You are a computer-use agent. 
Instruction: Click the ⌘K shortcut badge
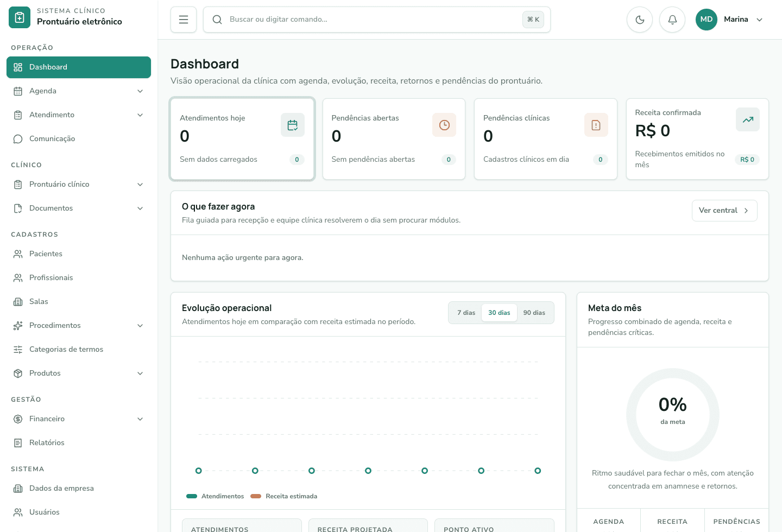point(533,20)
